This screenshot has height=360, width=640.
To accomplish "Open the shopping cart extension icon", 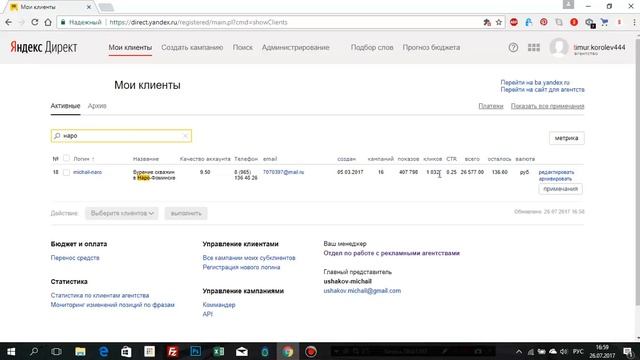I will coord(604,22).
